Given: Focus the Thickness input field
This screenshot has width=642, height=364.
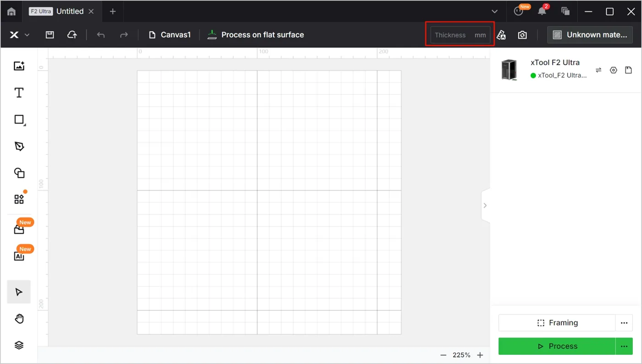Looking at the screenshot, I should click(x=460, y=35).
